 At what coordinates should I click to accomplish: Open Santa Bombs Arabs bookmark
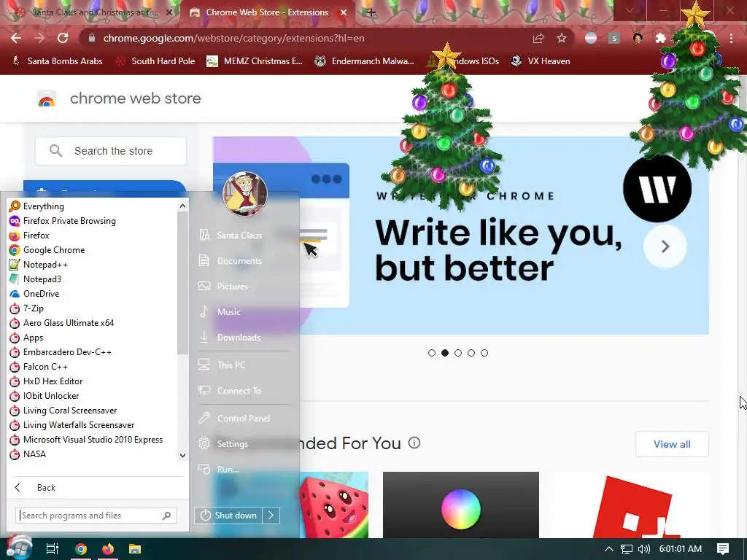click(57, 61)
